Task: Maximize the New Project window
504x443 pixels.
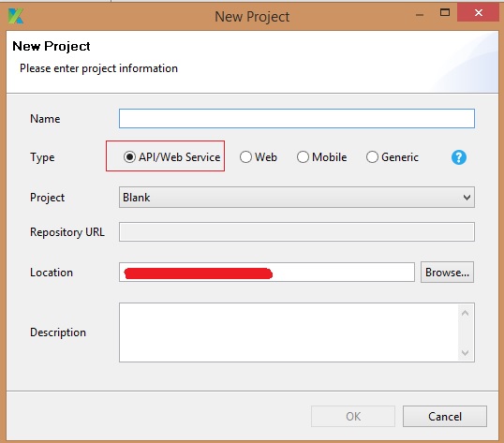Action: point(445,12)
